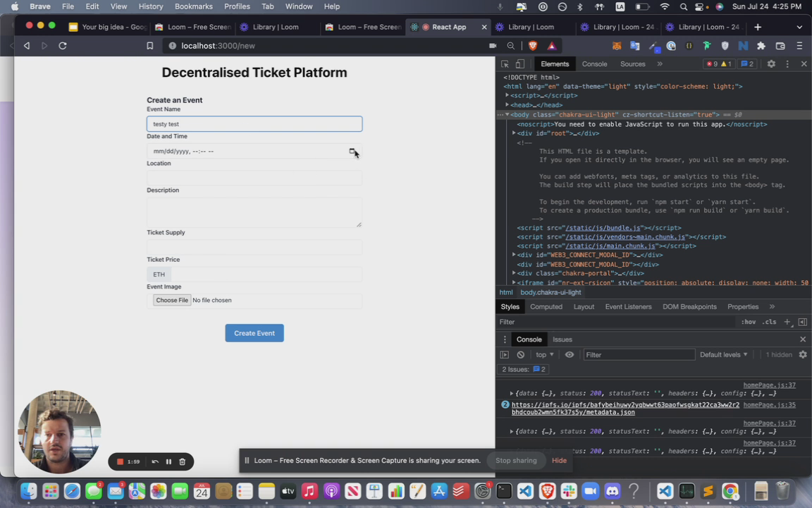Screen dimensions: 812x508
Task: Open the Brave Wallet icon
Action: coord(780,46)
